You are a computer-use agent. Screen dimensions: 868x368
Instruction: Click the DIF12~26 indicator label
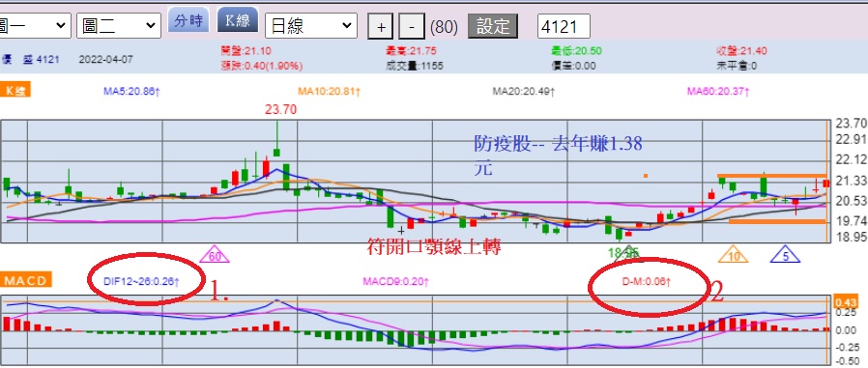click(141, 282)
